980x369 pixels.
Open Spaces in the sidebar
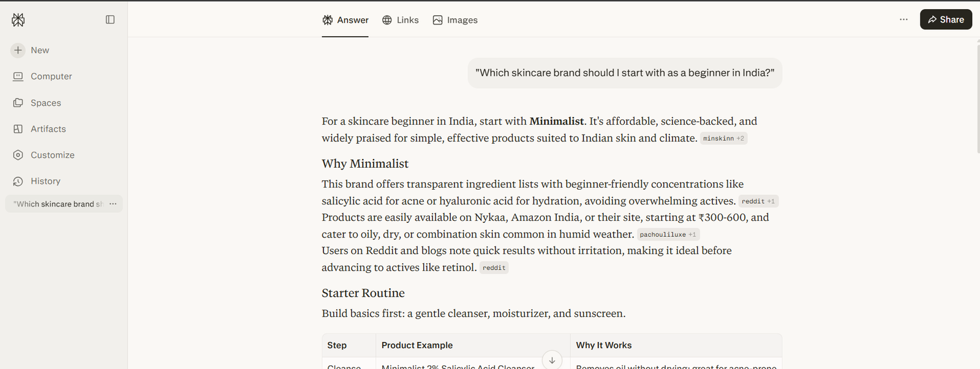(x=37, y=103)
